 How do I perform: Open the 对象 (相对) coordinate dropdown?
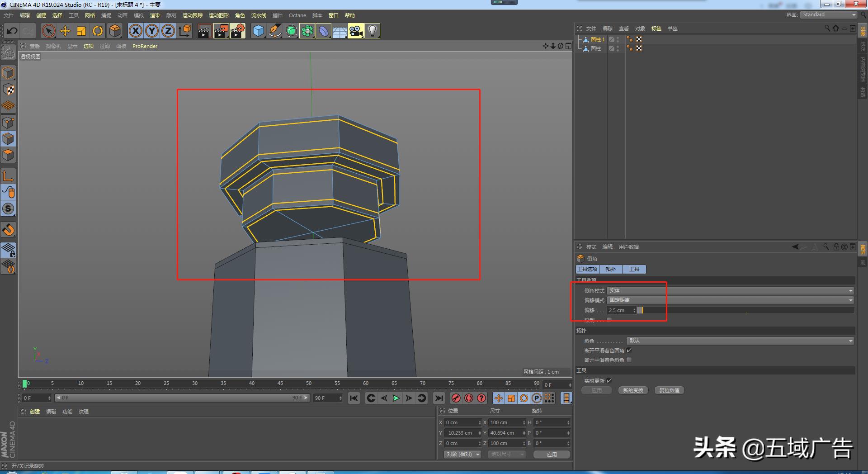coord(462,454)
